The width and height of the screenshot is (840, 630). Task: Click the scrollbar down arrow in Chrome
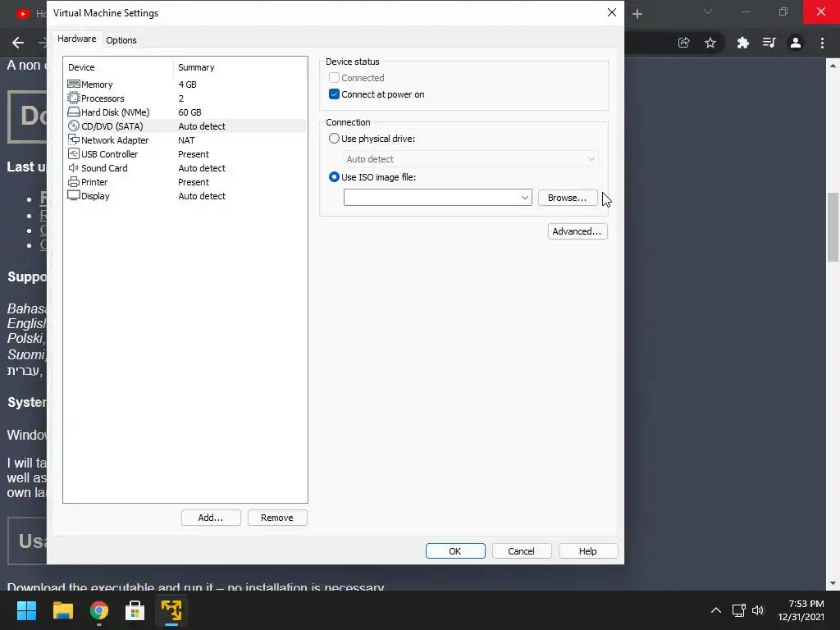(x=833, y=583)
